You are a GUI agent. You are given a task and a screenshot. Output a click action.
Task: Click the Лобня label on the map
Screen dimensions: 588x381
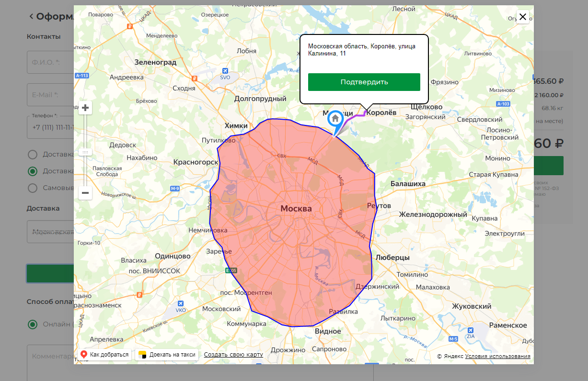click(x=247, y=51)
